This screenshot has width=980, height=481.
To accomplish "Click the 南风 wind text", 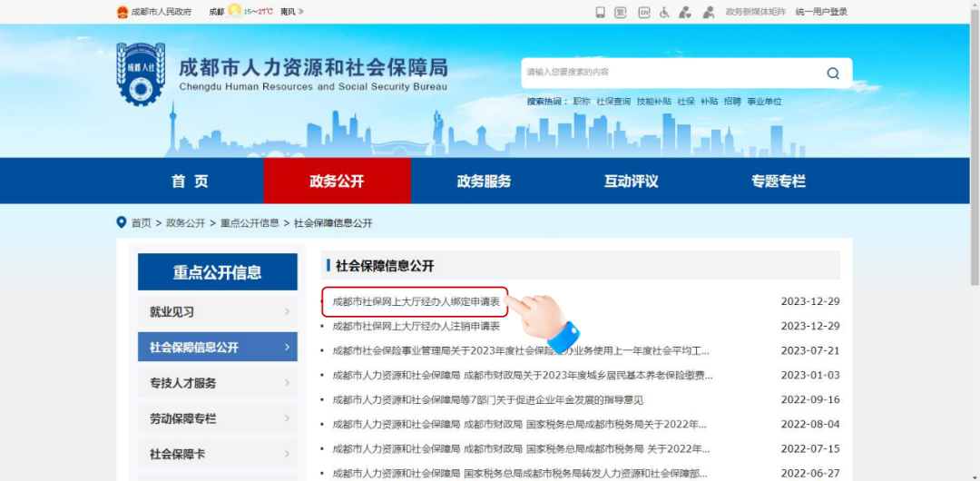I will pyautogui.click(x=288, y=12).
